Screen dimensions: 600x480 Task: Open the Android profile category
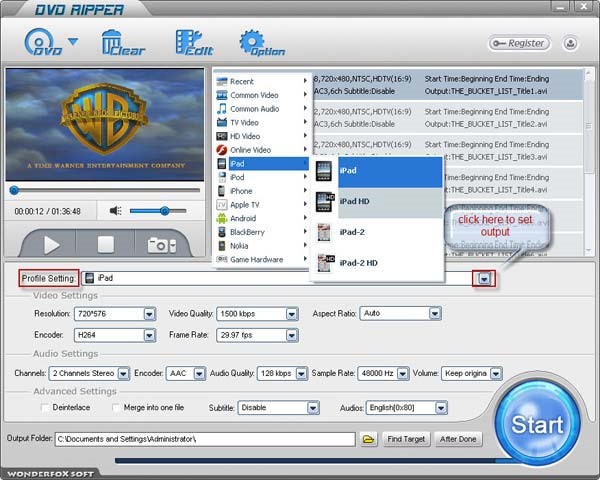(262, 219)
